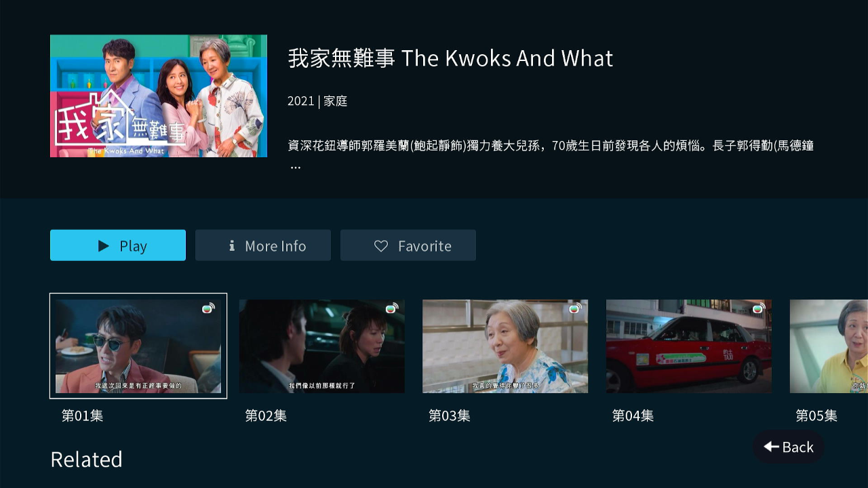The width and height of the screenshot is (868, 488).
Task: Open the episode 01 thumbnail
Action: pyautogui.click(x=138, y=346)
